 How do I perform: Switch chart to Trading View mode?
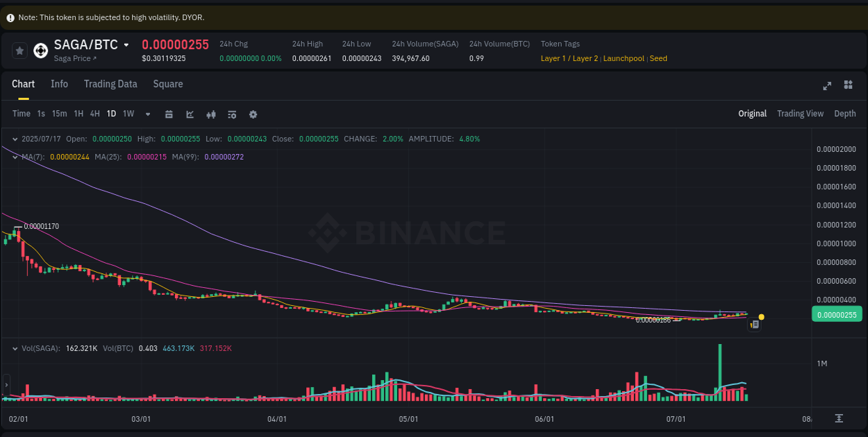800,113
